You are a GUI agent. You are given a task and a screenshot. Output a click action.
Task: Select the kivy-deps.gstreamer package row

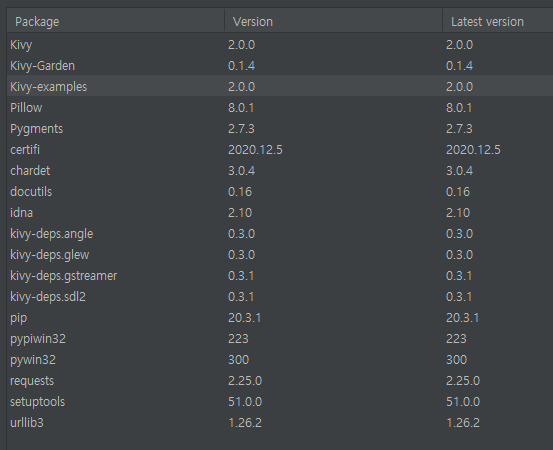(x=280, y=275)
